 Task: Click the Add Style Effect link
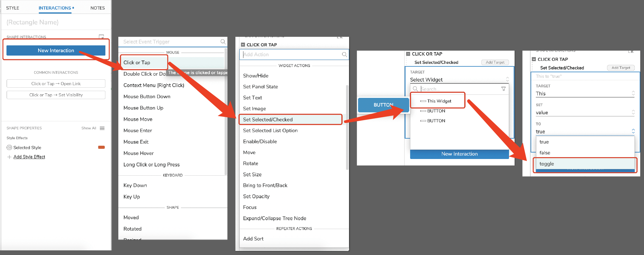click(x=29, y=157)
